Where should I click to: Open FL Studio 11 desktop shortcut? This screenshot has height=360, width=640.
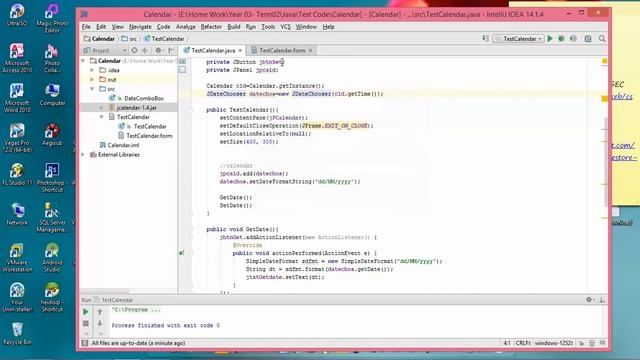(x=17, y=175)
